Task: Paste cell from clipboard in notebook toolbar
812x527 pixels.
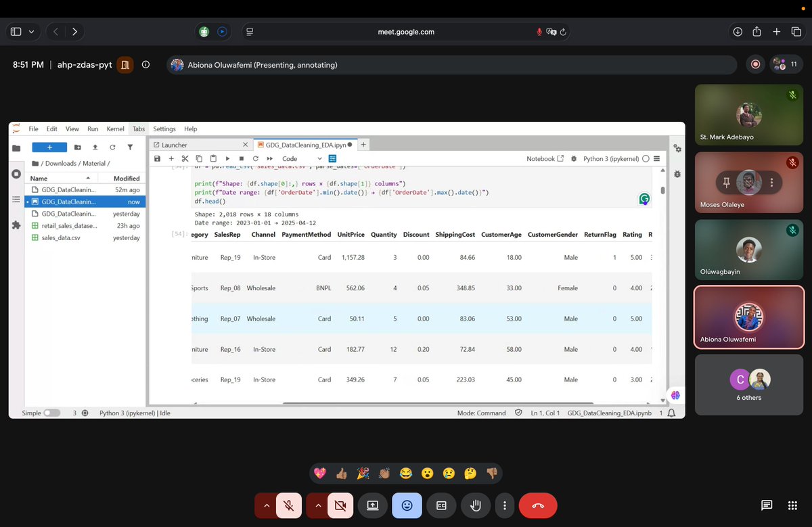Action: pyautogui.click(x=212, y=158)
